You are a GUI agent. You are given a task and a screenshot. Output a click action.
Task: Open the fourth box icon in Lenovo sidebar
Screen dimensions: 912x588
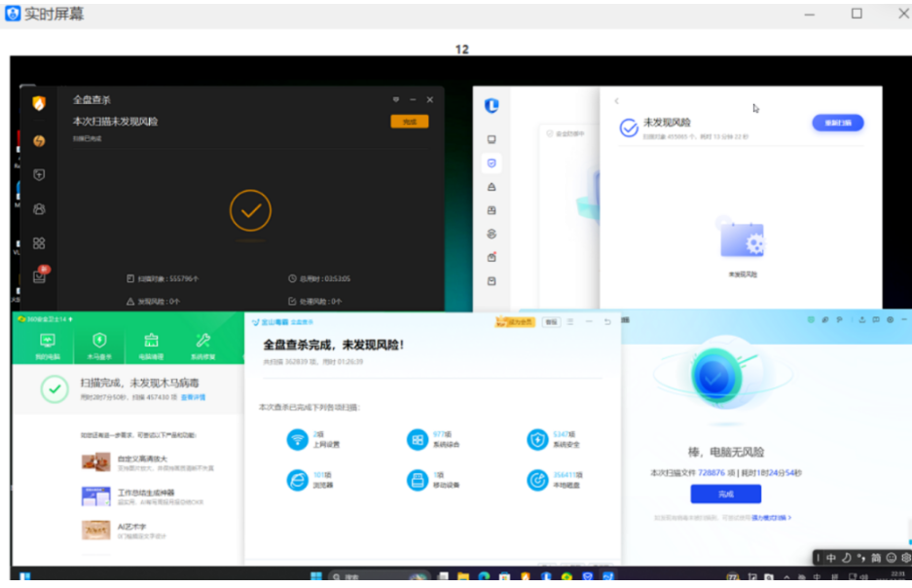492,210
